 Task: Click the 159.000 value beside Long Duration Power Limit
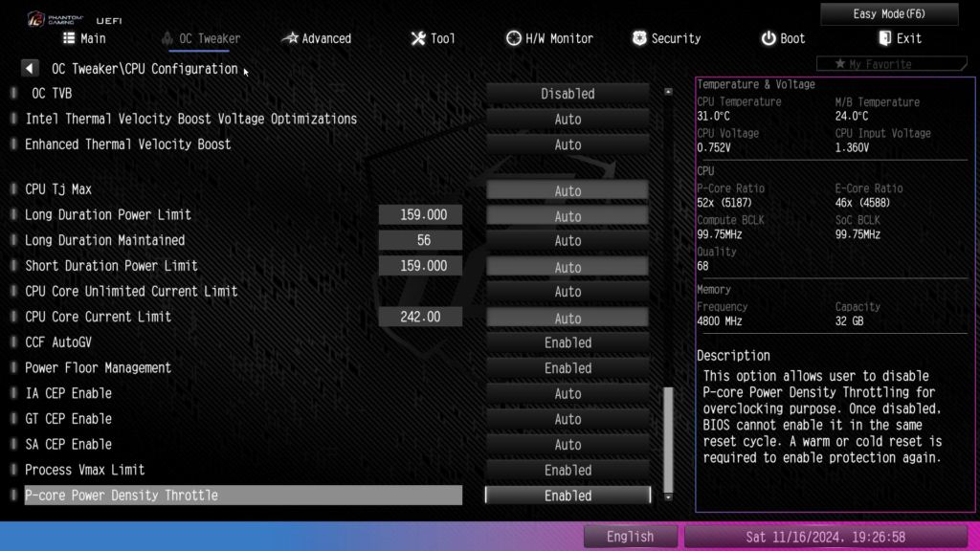coord(421,215)
